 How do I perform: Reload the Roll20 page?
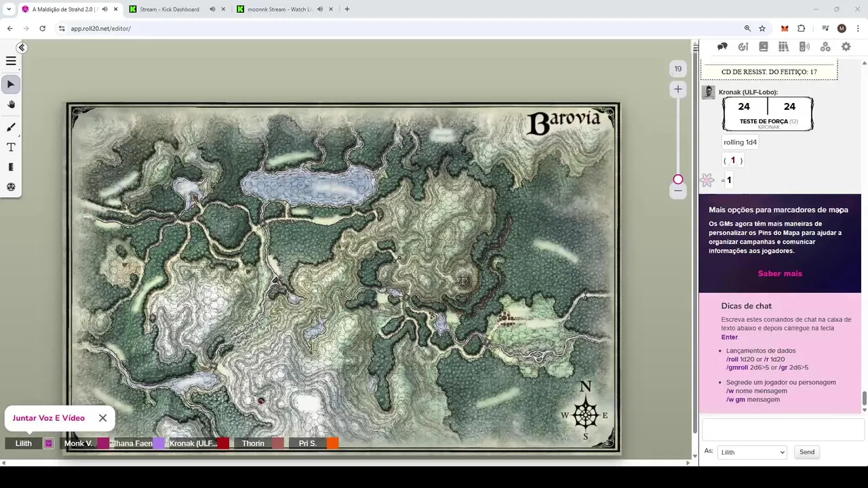[42, 28]
